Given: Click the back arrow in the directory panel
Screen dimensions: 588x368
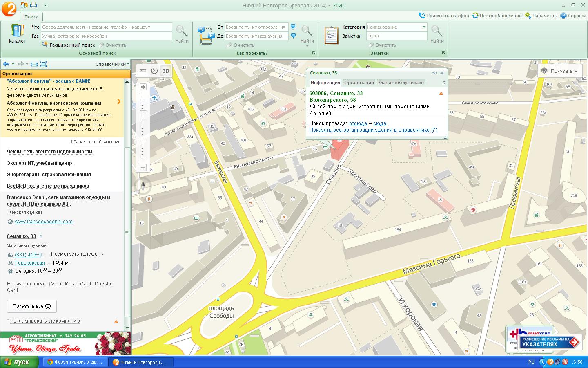Looking at the screenshot, I should point(6,64).
